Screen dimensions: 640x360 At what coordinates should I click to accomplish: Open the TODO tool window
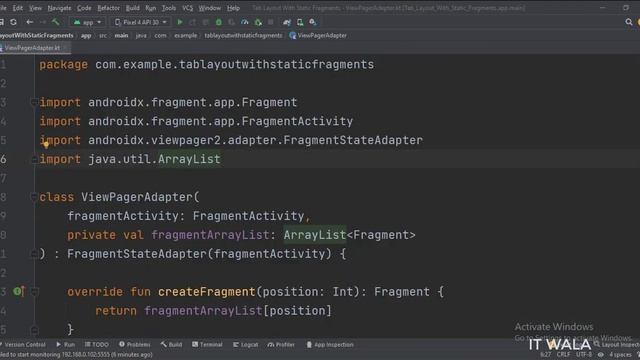pyautogui.click(x=97, y=345)
